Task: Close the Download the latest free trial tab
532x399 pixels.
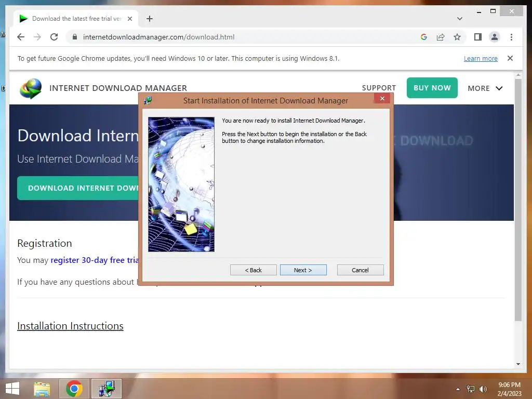Action: [129, 19]
